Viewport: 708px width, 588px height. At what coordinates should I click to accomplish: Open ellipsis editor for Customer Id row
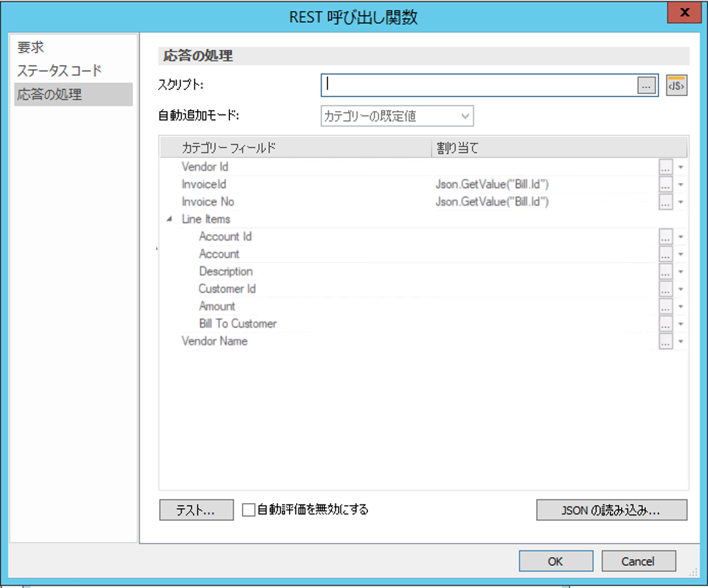[x=666, y=289]
